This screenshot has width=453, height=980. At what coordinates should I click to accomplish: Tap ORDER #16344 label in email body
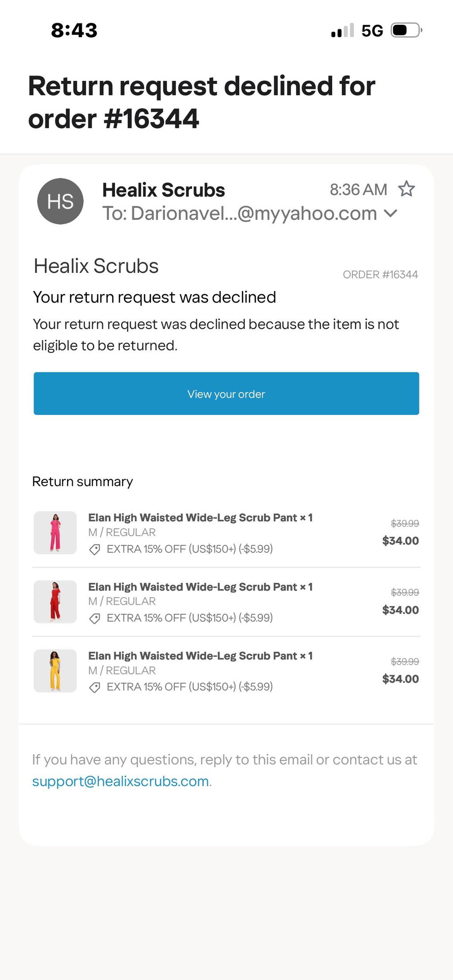point(380,275)
